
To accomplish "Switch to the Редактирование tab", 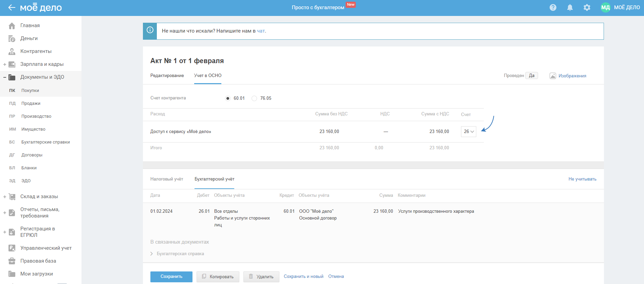I will click(167, 76).
